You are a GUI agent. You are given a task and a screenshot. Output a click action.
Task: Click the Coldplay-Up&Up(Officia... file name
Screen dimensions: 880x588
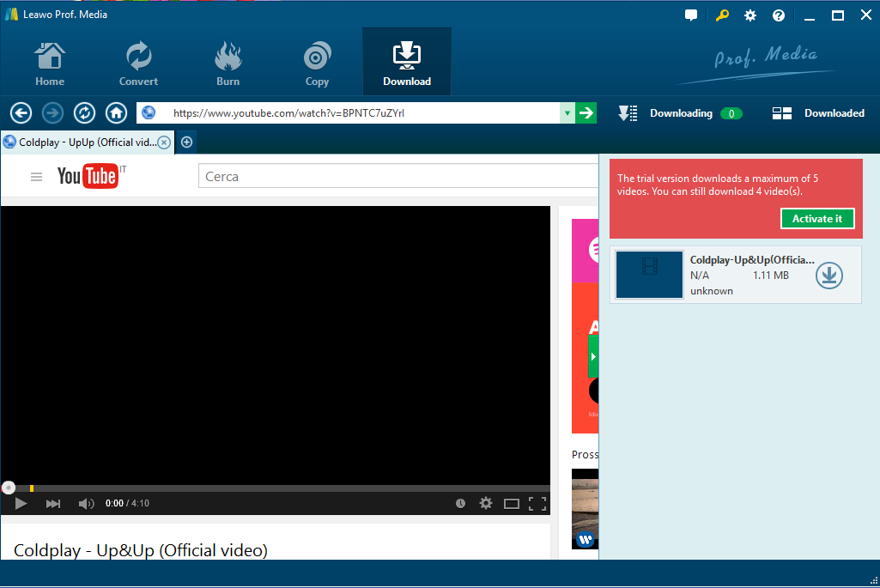(752, 260)
